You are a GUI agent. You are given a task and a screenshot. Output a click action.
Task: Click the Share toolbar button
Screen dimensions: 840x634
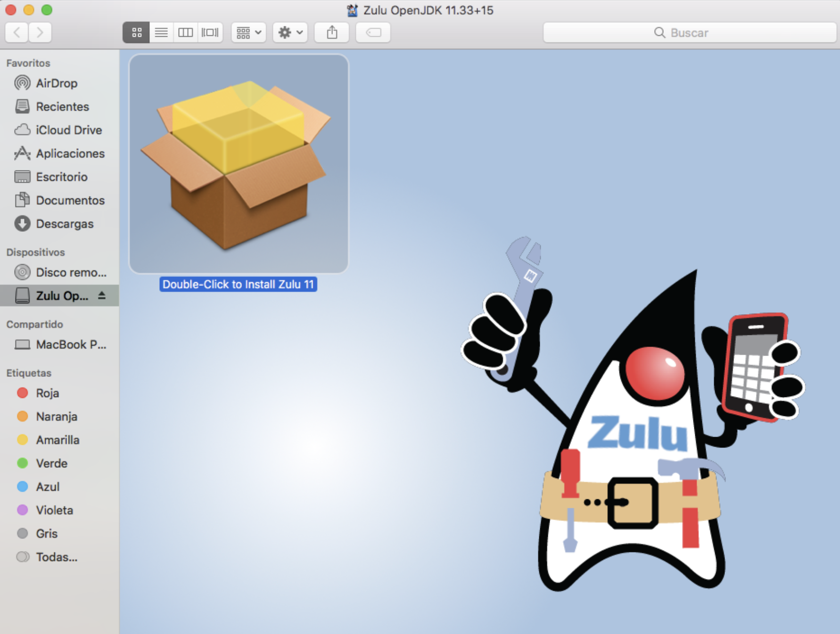pyautogui.click(x=332, y=33)
